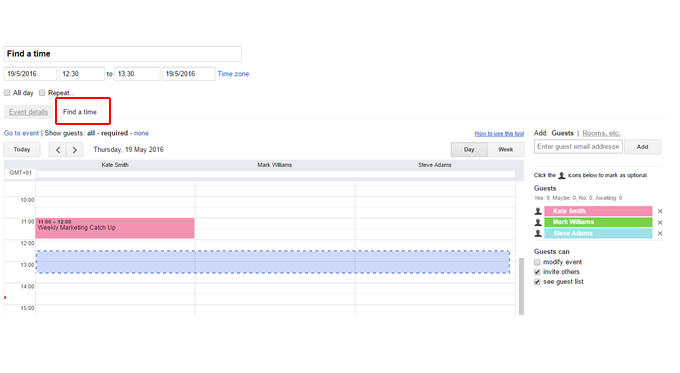Enable the All day checkbox

(x=7, y=93)
